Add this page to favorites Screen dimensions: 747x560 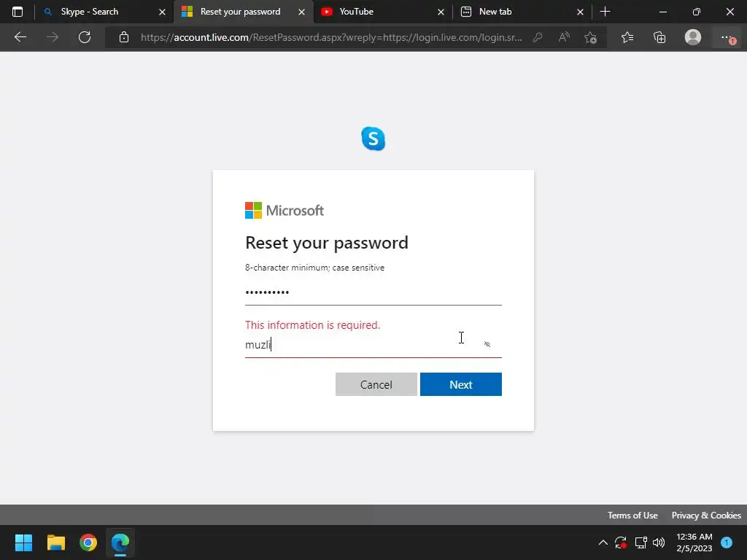pyautogui.click(x=591, y=37)
